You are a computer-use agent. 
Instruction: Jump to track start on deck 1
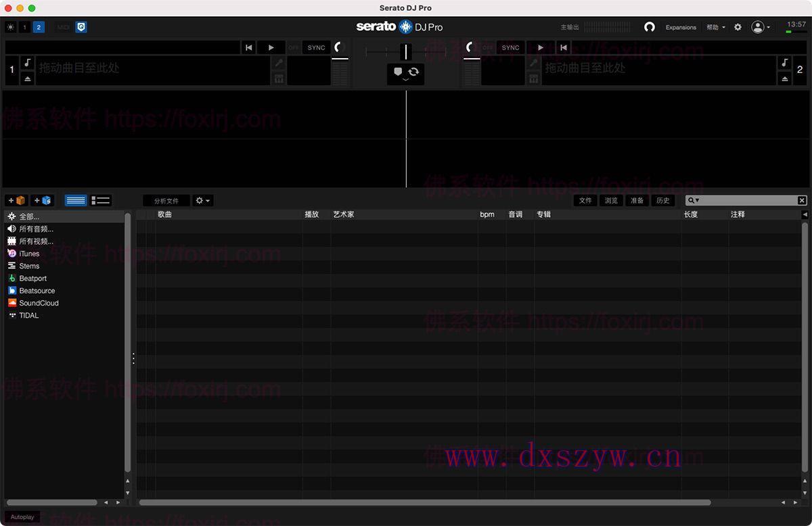(x=249, y=47)
